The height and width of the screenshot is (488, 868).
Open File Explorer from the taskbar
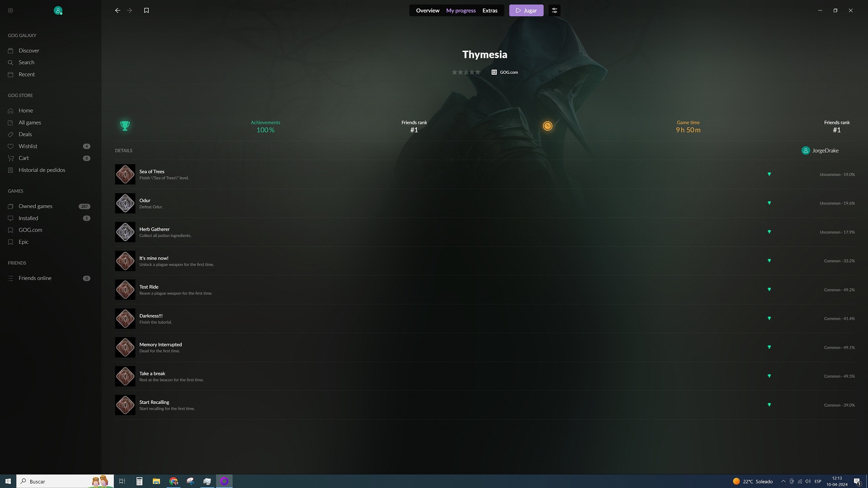point(156,481)
